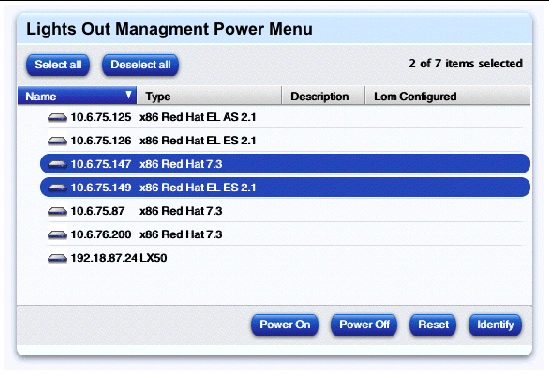This screenshot has height=374, width=549.
Task: Click the server icon beside 10.6.75.125
Action: [57, 118]
